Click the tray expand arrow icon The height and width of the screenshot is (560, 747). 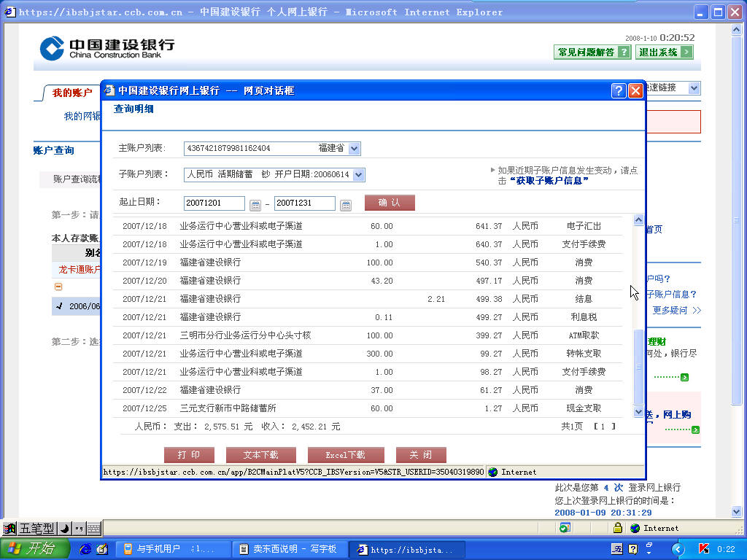[678, 550]
